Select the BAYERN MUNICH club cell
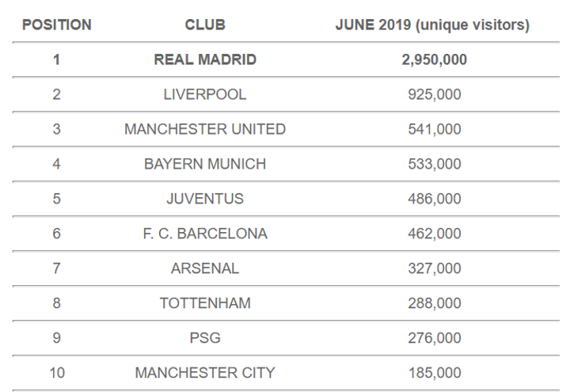 click(x=205, y=164)
